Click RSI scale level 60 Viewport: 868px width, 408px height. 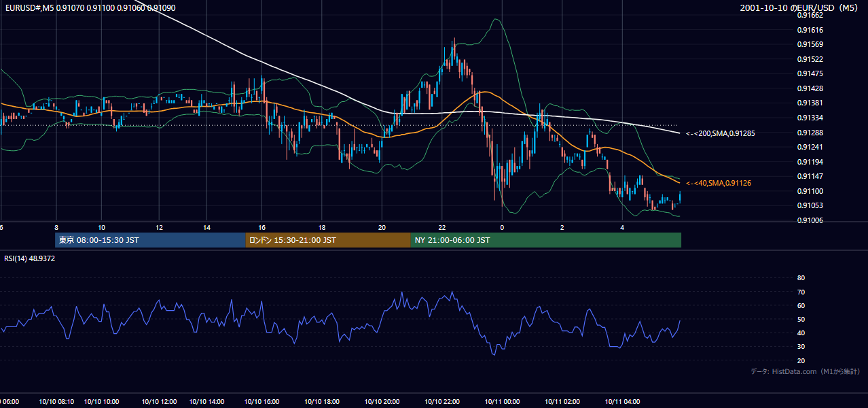[x=801, y=305]
